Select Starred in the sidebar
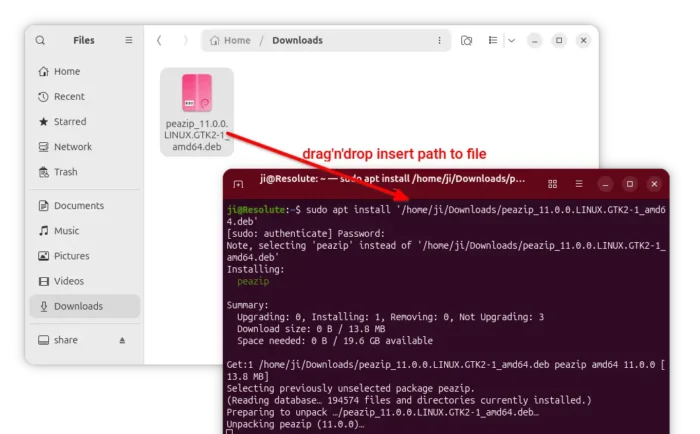This screenshot has height=434, width=700. click(70, 122)
